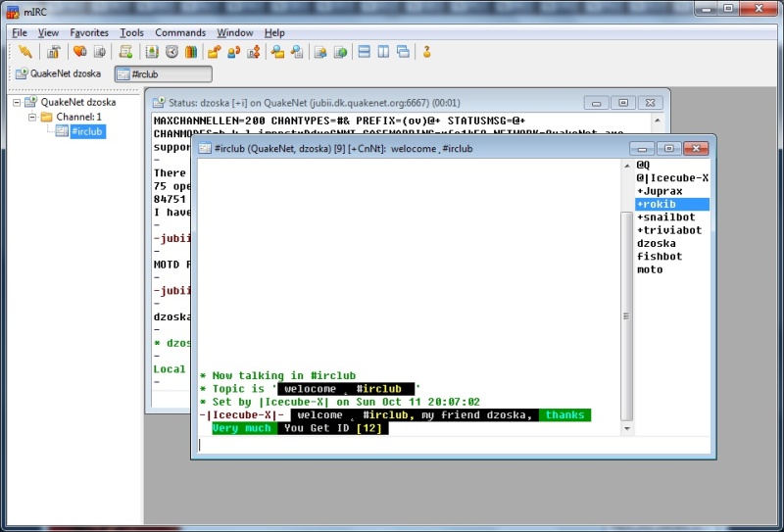Select +rokib in the nick list
The height and width of the screenshot is (532, 784).
pos(672,204)
